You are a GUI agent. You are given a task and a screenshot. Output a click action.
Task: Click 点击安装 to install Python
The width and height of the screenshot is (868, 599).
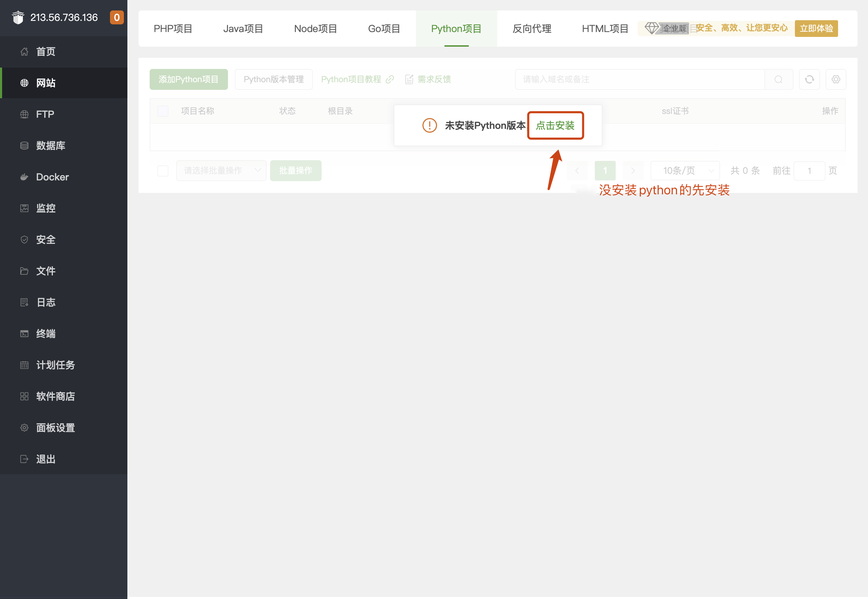pyautogui.click(x=555, y=125)
